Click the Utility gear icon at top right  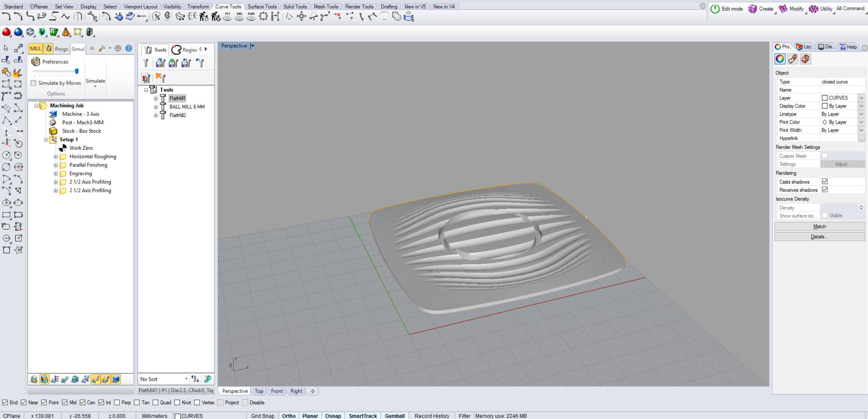(813, 9)
